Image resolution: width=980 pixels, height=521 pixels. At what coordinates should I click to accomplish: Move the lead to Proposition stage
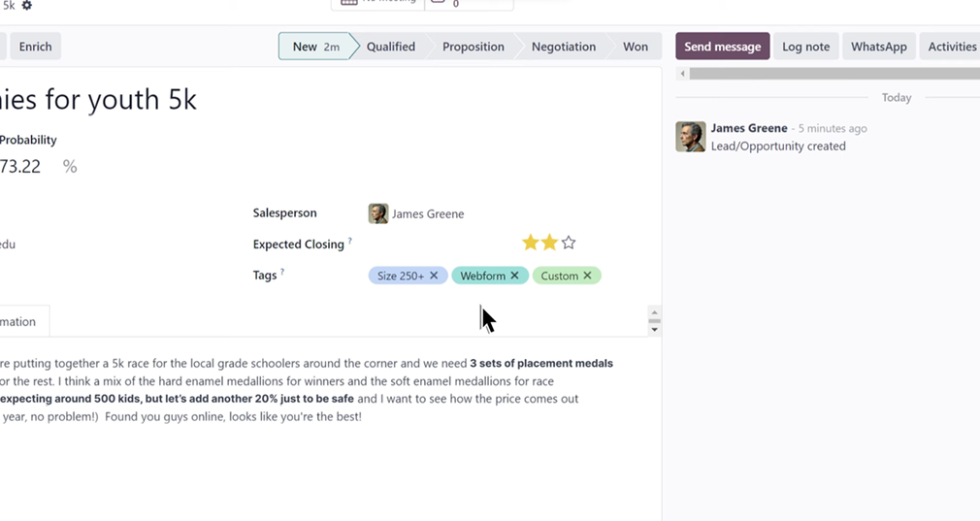473,47
